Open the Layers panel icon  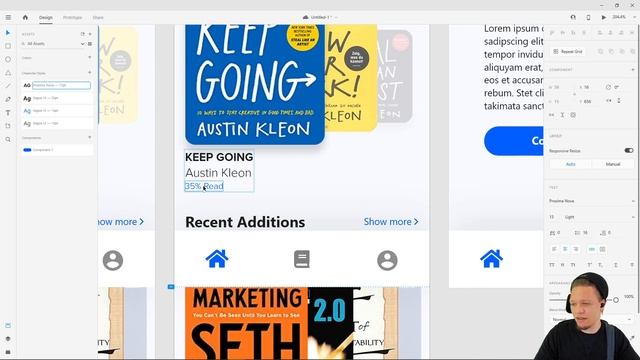pyautogui.click(x=8, y=339)
